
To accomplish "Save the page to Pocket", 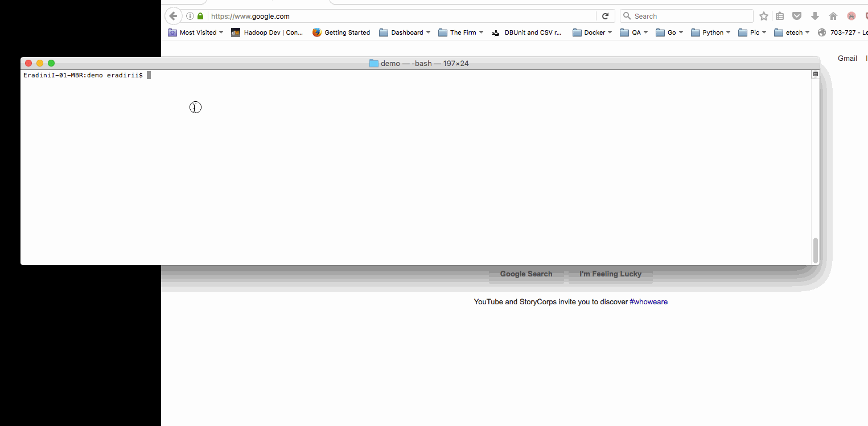I will pyautogui.click(x=797, y=16).
